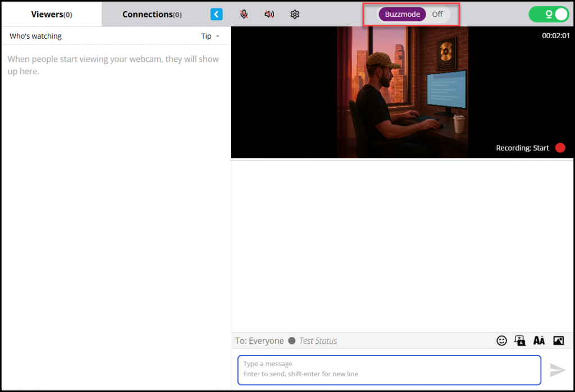Click the Recording: Start label
The height and width of the screenshot is (392, 575).
click(522, 148)
